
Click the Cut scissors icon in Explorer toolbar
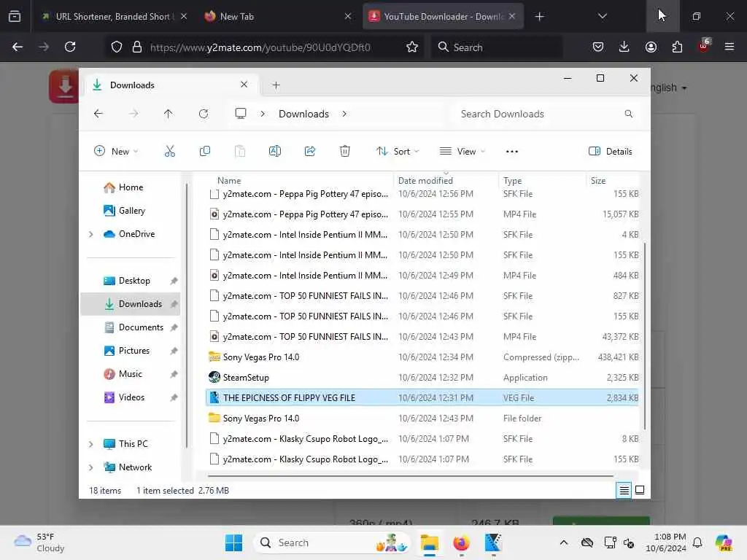(x=169, y=152)
